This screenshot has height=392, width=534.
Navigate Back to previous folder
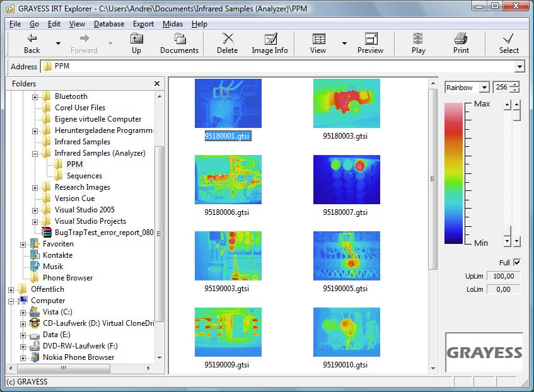click(30, 43)
